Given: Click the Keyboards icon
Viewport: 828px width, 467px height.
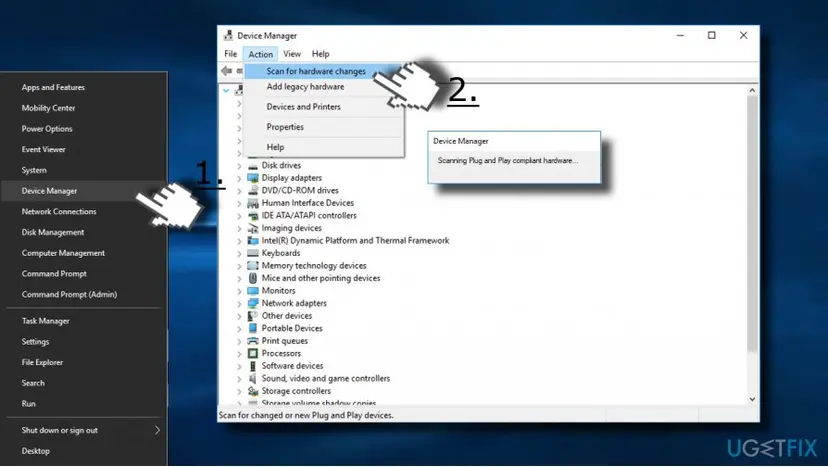Looking at the screenshot, I should [x=253, y=253].
